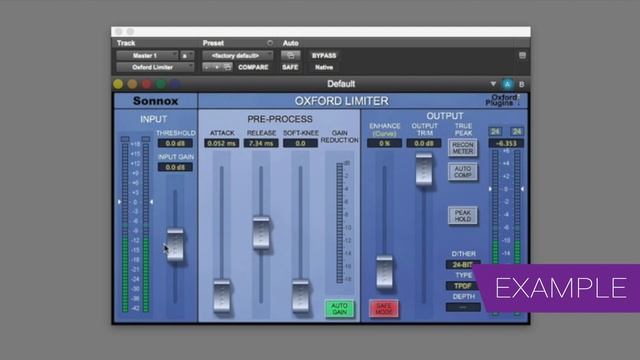Viewport: 640px width, 360px height.
Task: Open the TPDF dither type dropdown
Action: point(463,286)
